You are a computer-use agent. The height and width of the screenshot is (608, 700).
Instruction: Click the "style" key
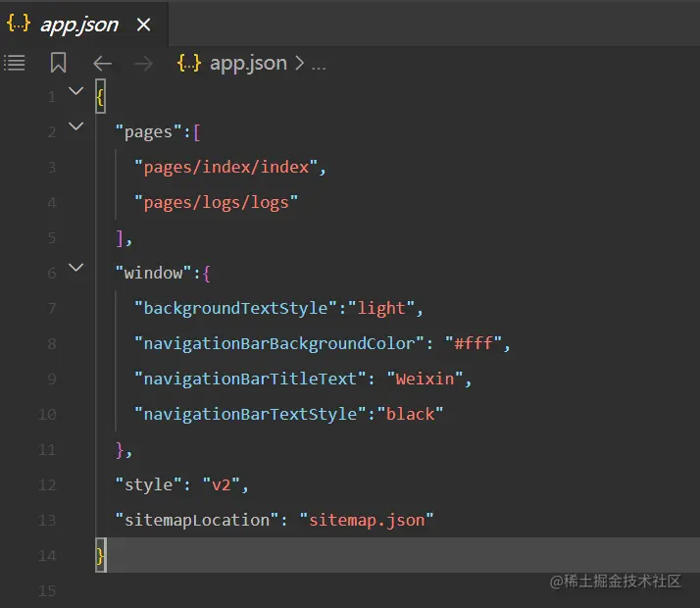click(148, 485)
